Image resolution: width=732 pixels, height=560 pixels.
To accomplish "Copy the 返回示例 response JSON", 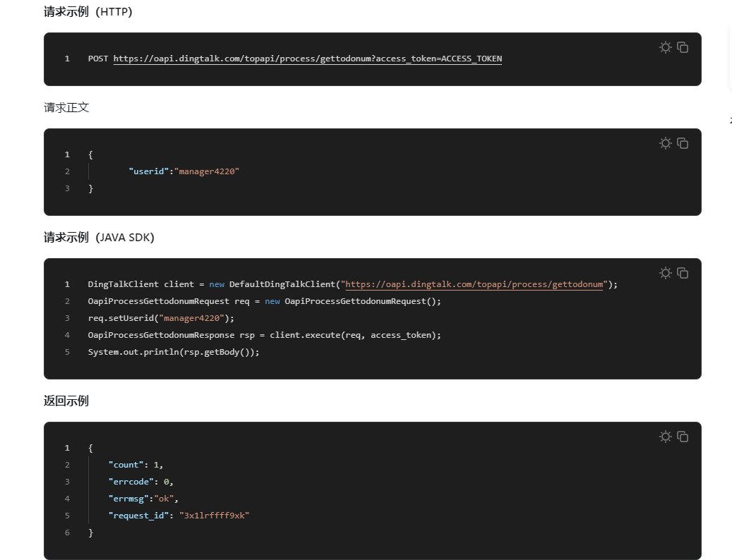I will [683, 437].
